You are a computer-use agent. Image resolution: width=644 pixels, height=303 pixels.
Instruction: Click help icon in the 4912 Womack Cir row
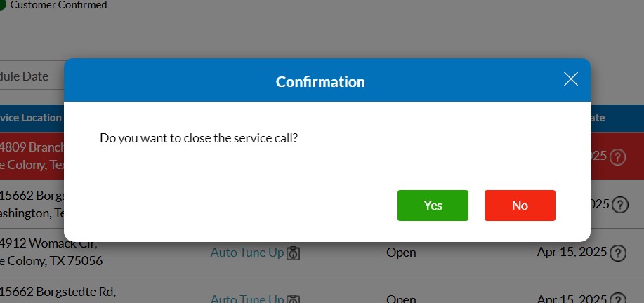[618, 253]
